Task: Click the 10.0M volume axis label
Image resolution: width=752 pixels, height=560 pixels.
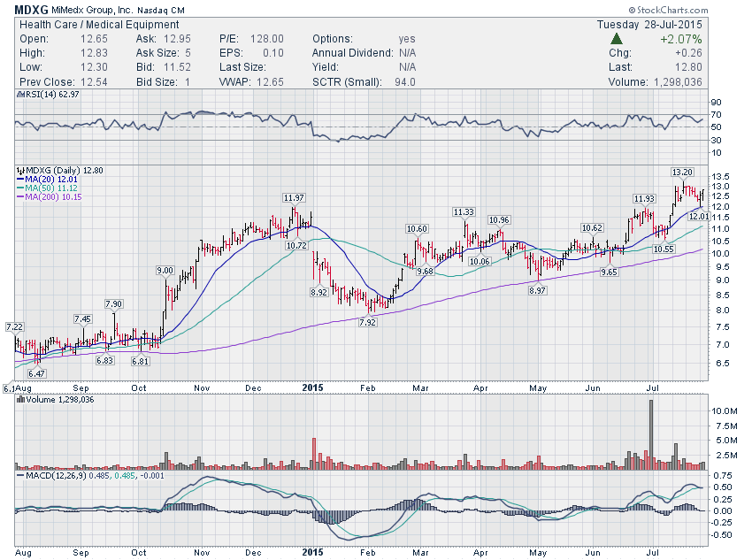Action: 725,410
